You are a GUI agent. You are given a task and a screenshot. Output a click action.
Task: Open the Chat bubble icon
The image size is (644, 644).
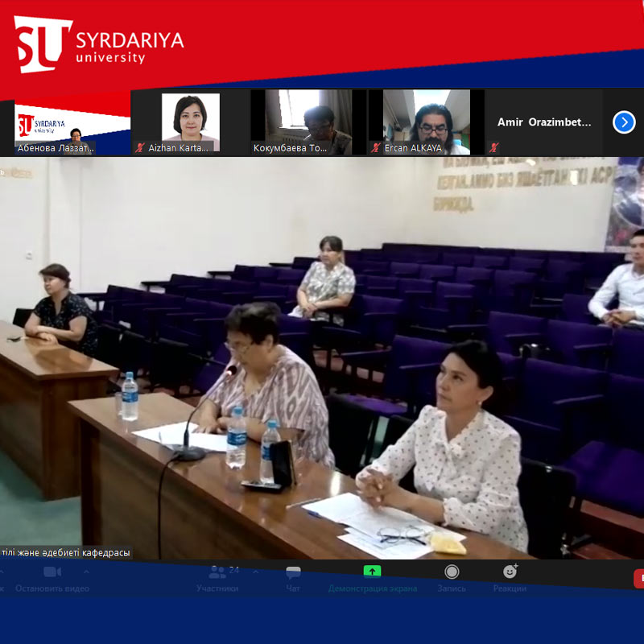(x=293, y=572)
